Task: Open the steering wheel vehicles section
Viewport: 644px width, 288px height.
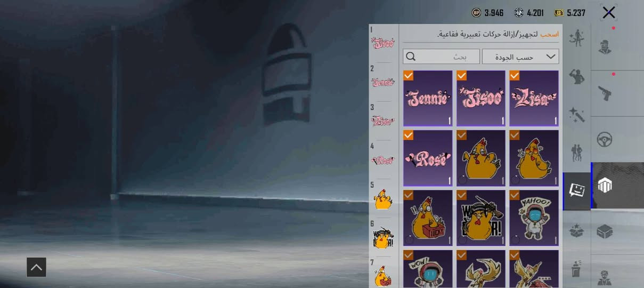Action: (605, 139)
